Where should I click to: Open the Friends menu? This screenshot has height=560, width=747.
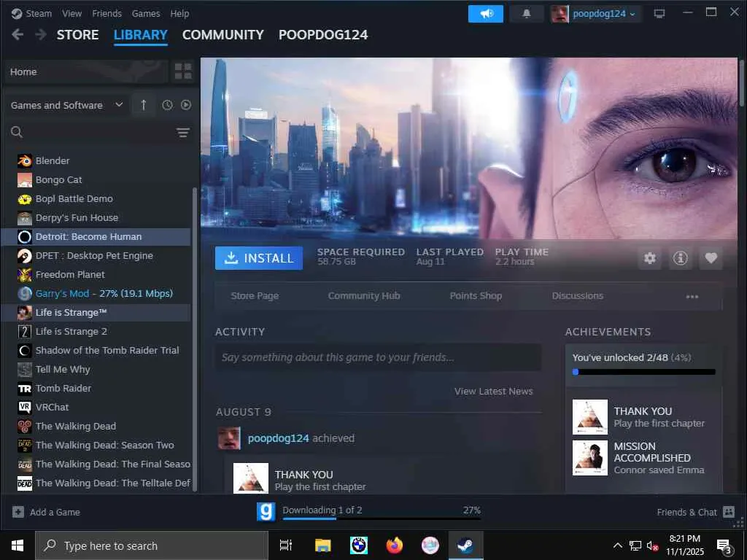click(x=107, y=13)
